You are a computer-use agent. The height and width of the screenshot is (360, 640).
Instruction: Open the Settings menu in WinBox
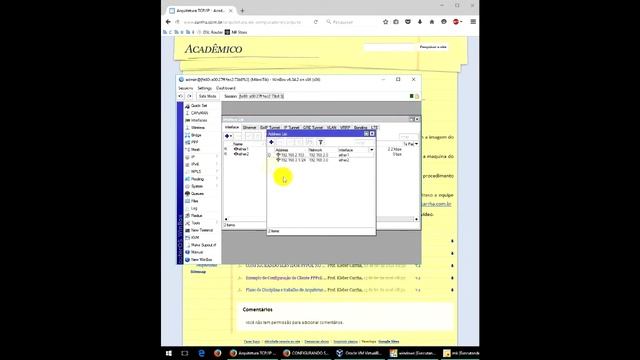204,88
